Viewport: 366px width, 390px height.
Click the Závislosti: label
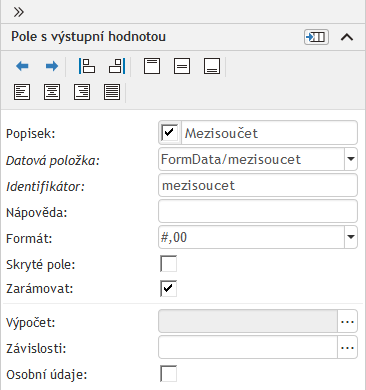coord(36,348)
